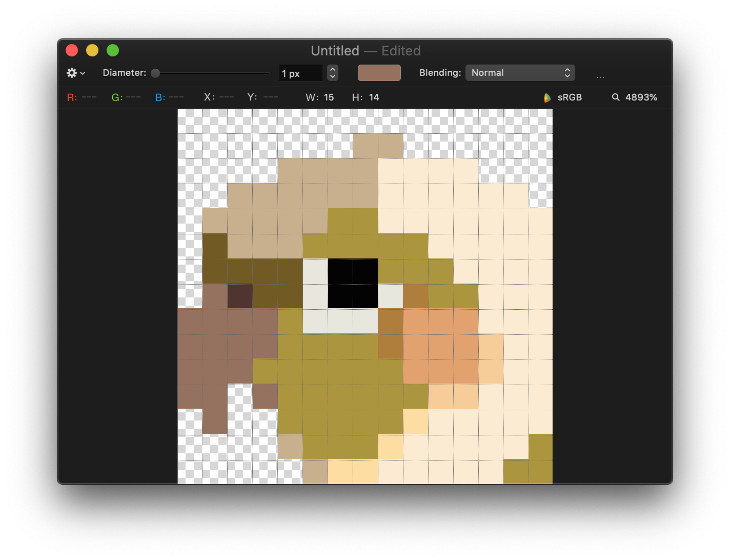Click the blue "B:" channel readout

(169, 97)
